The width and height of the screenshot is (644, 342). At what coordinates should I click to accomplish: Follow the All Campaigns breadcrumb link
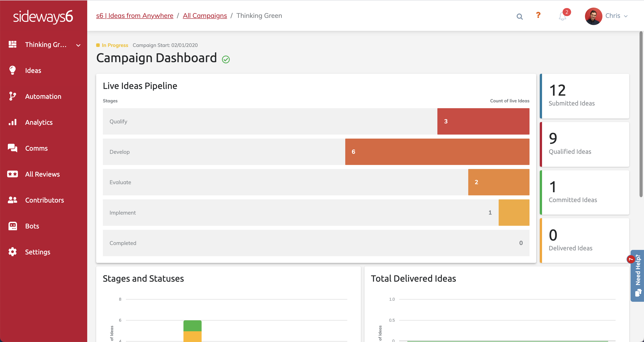pyautogui.click(x=205, y=15)
